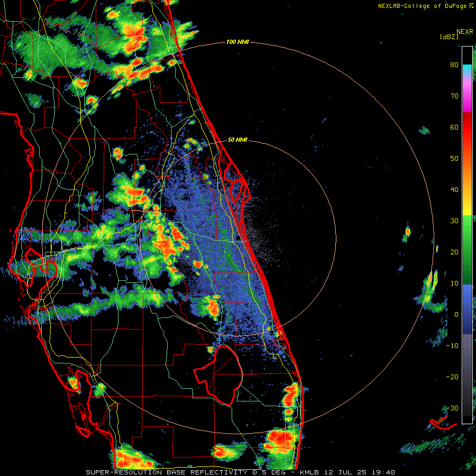Click the 20 value on dBZ scale

click(454, 252)
